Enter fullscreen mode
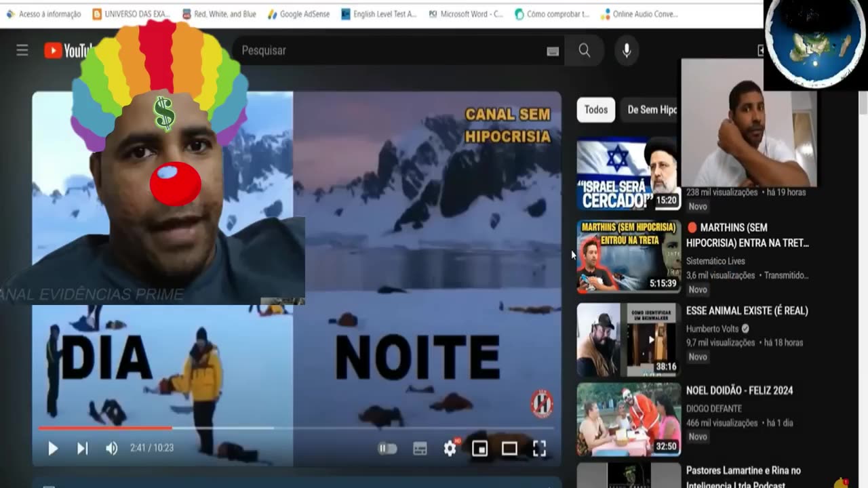This screenshot has height=488, width=868. click(539, 448)
